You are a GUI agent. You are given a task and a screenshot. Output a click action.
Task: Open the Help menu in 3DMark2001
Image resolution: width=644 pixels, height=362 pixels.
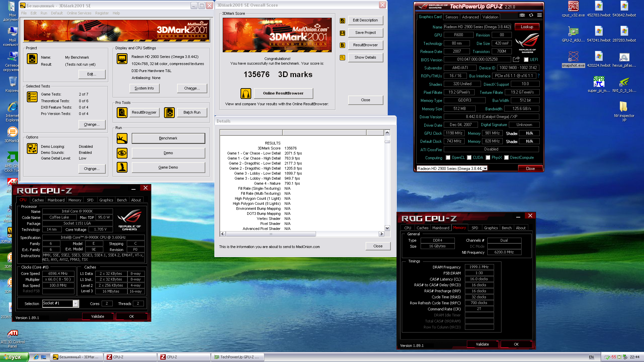116,13
